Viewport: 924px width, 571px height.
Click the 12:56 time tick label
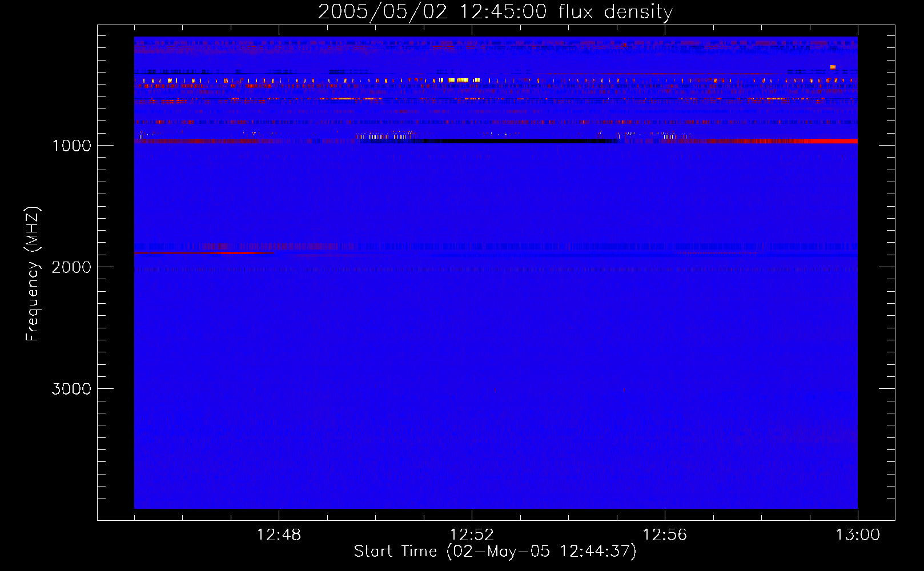click(665, 535)
